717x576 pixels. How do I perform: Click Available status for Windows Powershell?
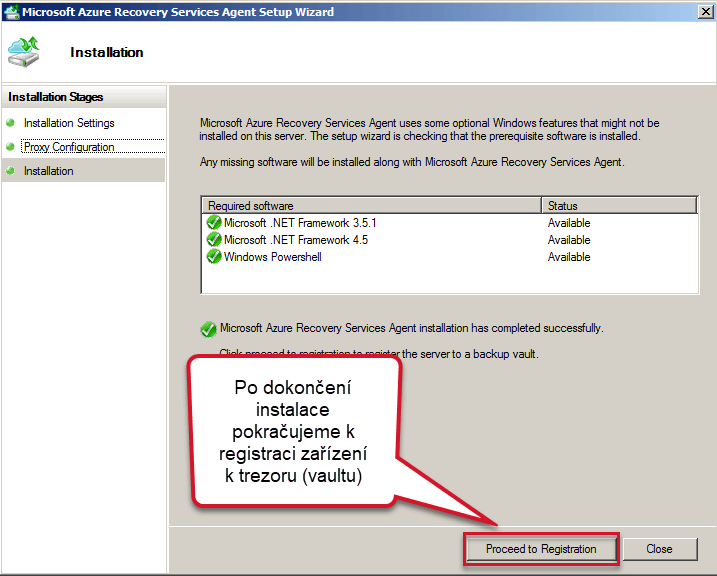pyautogui.click(x=569, y=256)
